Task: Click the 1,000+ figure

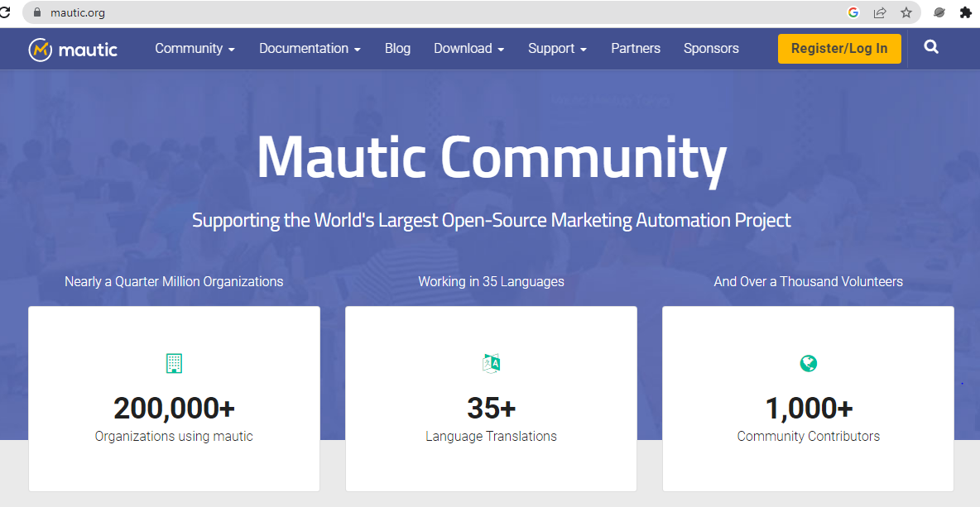Action: pyautogui.click(x=809, y=409)
